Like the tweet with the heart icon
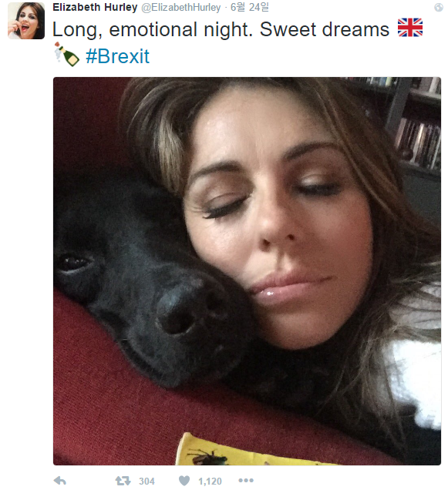Image resolution: width=448 pixels, height=490 pixels. click(x=184, y=481)
